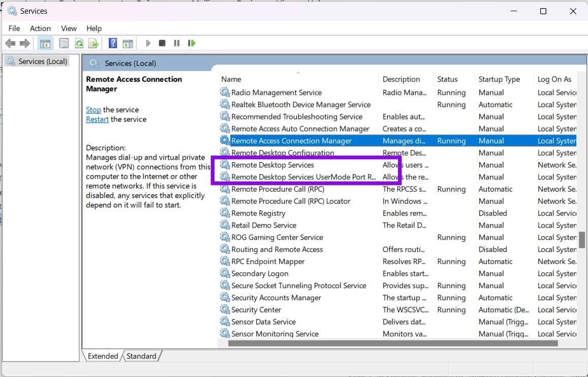Open the File menu
The image size is (588, 377).
point(14,28)
